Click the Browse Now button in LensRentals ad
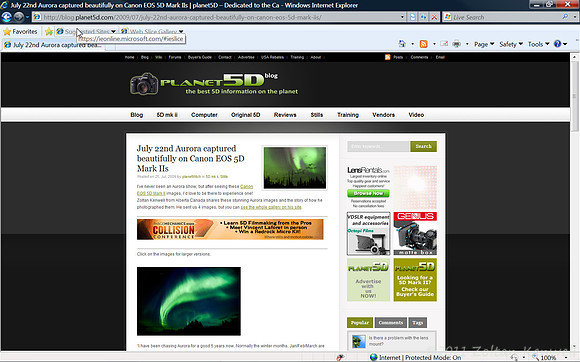Screen dimensions: 580x362 [x=368, y=193]
